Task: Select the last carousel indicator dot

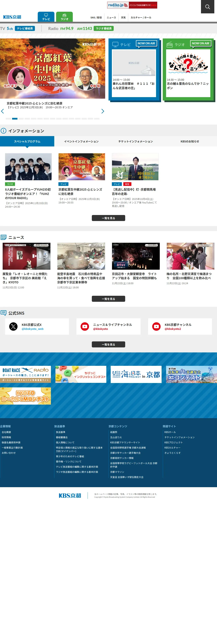Action: pyautogui.click(x=97, y=119)
